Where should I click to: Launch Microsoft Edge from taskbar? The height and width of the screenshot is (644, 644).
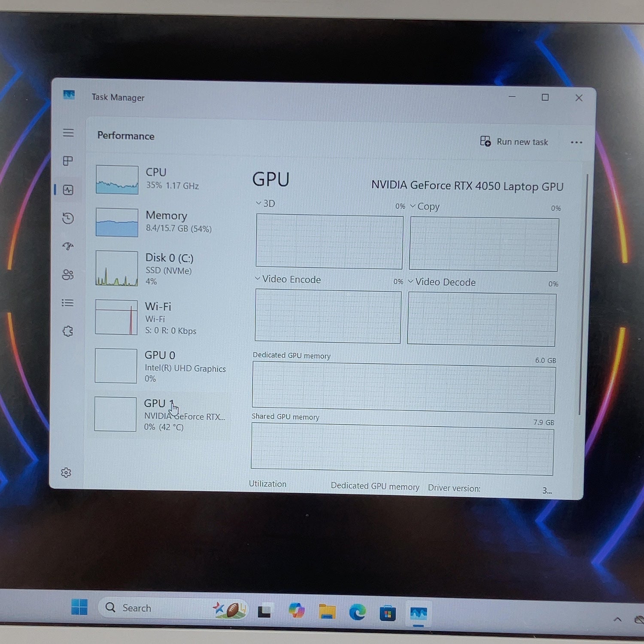(x=357, y=612)
